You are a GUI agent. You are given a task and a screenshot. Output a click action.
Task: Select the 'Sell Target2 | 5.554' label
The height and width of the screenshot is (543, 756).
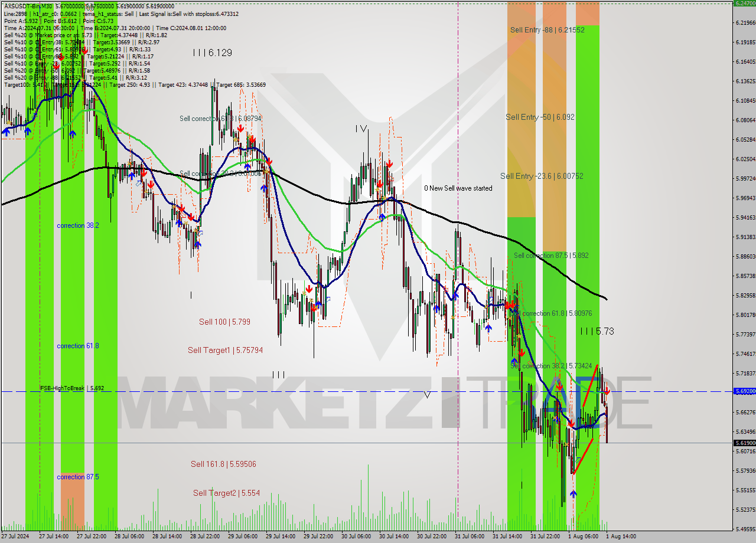pos(226,493)
